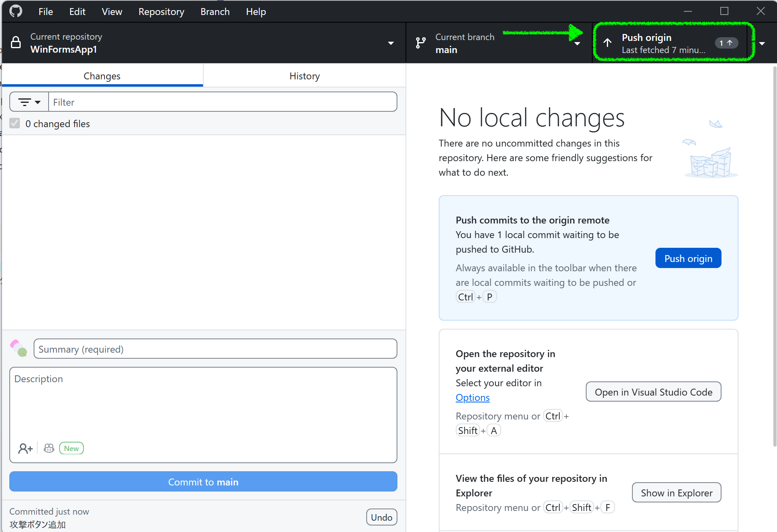This screenshot has width=777, height=532.
Task: Open the Repository menu
Action: tap(161, 12)
